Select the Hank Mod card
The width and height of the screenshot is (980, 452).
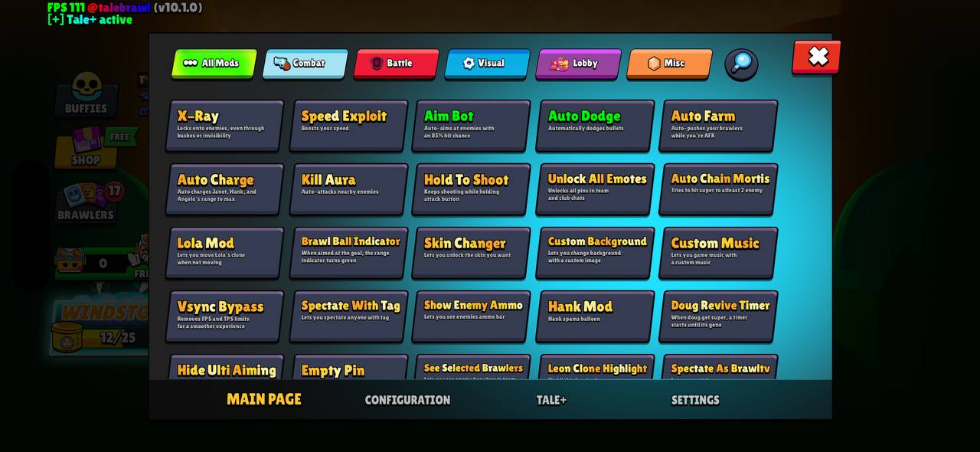coord(596,316)
